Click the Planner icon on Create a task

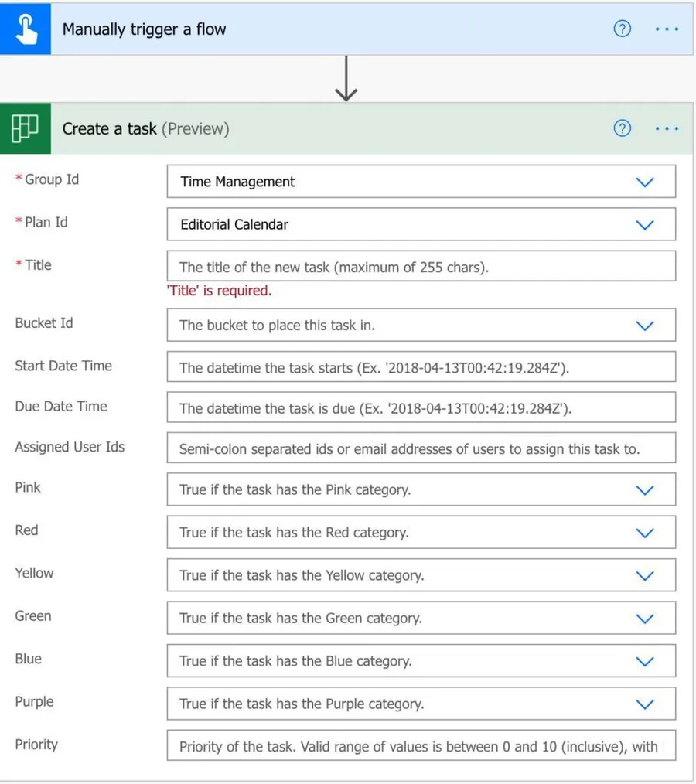[x=26, y=128]
